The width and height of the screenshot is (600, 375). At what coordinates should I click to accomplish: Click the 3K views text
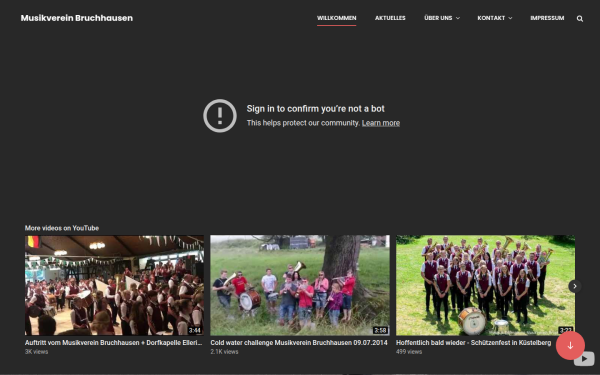click(36, 352)
